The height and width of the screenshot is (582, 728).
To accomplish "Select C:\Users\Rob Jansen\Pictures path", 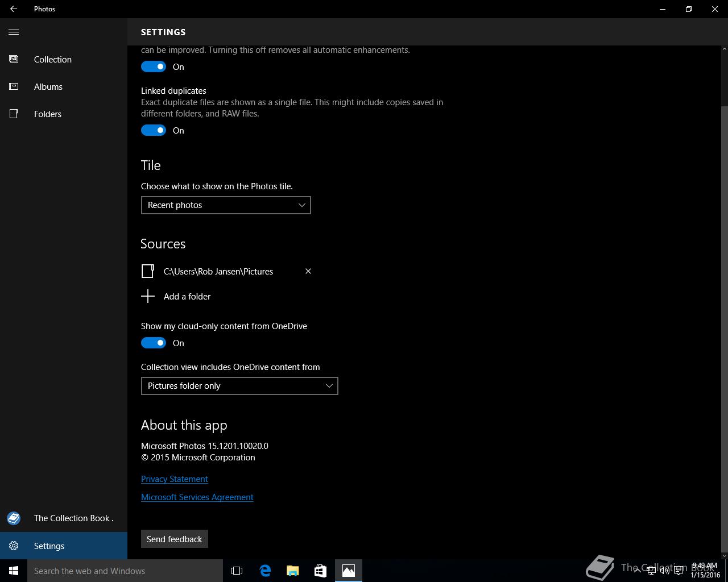I will click(x=218, y=272).
